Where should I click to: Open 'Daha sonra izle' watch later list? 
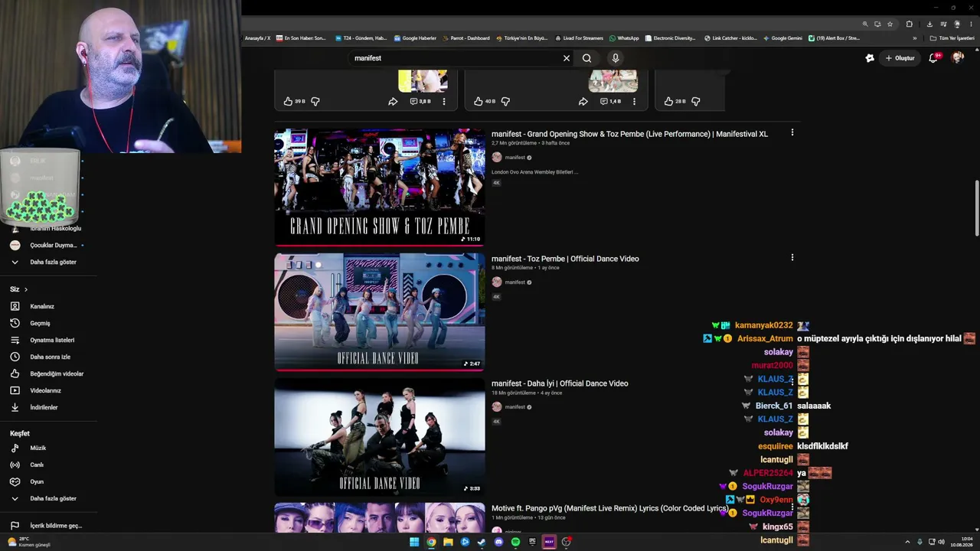click(x=48, y=357)
